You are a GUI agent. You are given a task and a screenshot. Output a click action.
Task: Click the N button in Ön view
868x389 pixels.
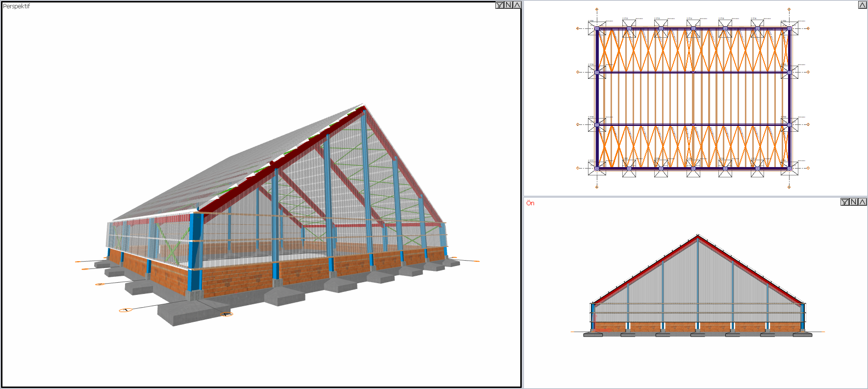854,202
